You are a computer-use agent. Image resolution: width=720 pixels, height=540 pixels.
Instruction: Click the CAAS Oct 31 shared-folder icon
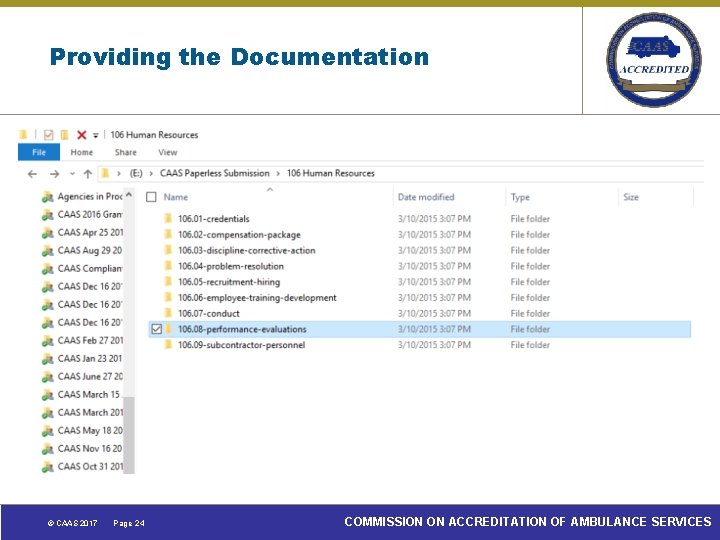pyautogui.click(x=48, y=467)
